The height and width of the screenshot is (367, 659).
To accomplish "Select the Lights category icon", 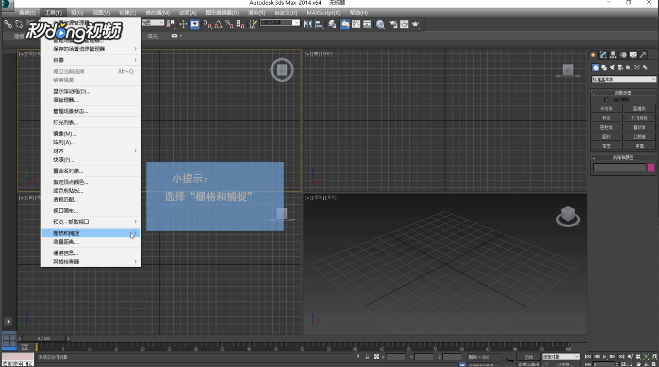I will (612, 67).
